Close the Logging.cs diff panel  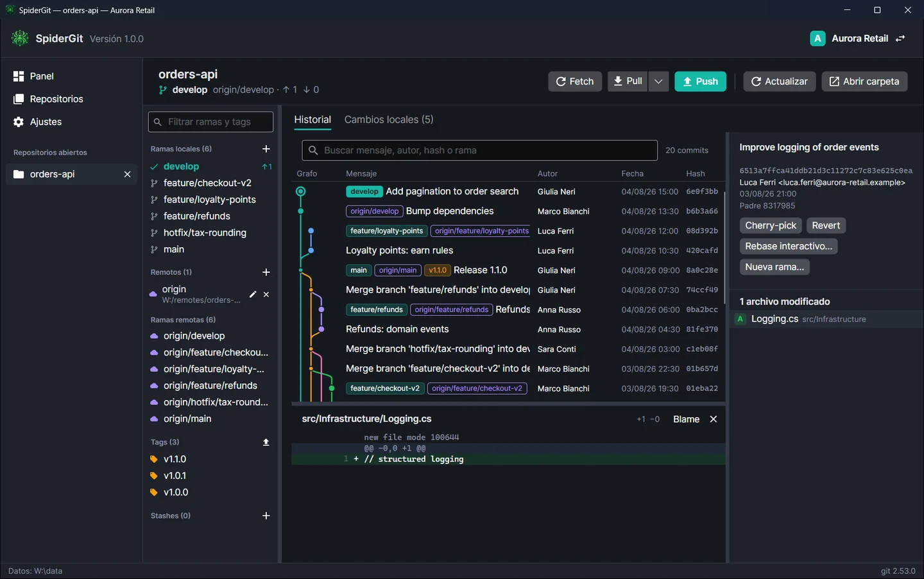pyautogui.click(x=714, y=419)
